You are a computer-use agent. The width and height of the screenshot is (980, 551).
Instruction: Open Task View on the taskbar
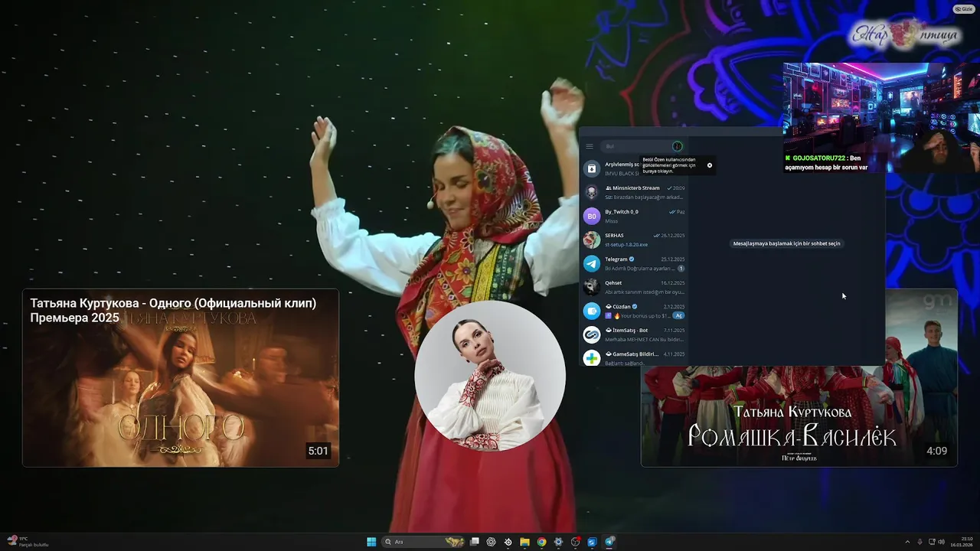click(475, 542)
